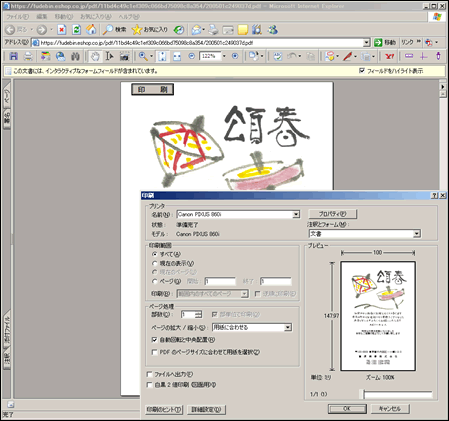Image resolution: width=449 pixels, height=421 pixels.
Task: Select the 現在の表示 radio option
Action: (x=154, y=263)
